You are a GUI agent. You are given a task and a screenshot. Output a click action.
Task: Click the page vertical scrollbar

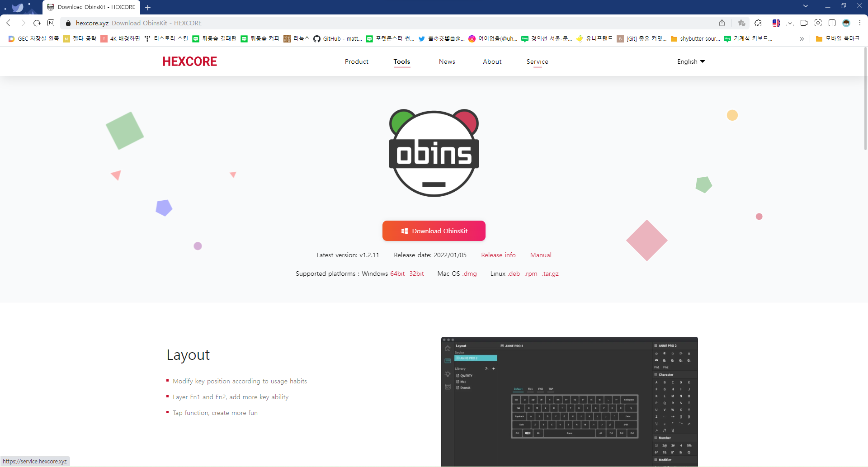865,99
